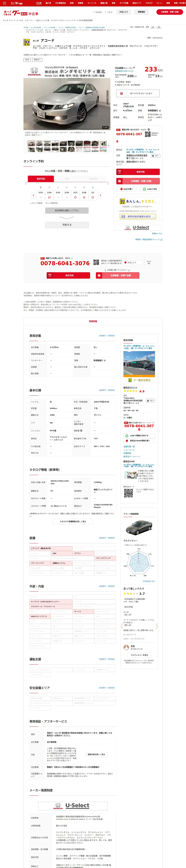186x868 pixels.
Task: Open 評価詳細を見る link
Action: coord(149,581)
